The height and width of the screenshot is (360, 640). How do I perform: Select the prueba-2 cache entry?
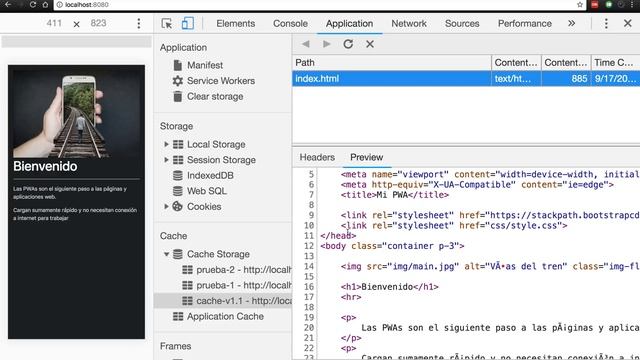244,270
